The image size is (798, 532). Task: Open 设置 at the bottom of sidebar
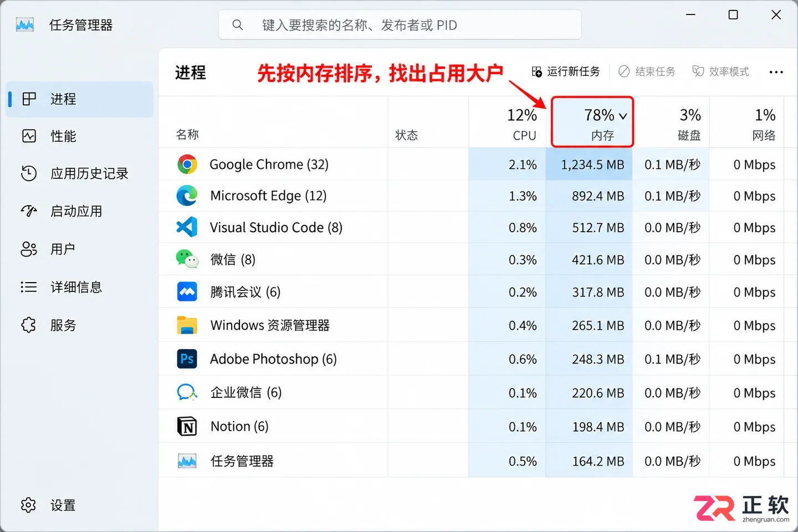[x=80, y=505]
